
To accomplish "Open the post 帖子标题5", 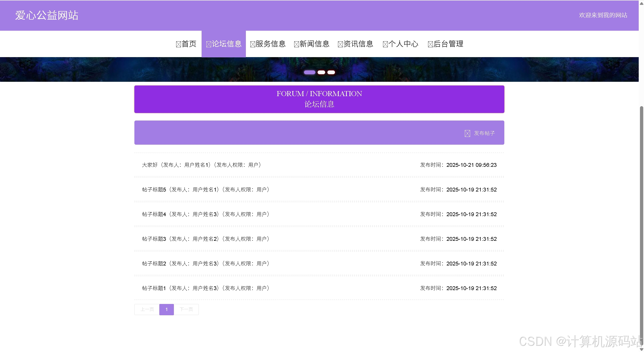I will click(154, 189).
